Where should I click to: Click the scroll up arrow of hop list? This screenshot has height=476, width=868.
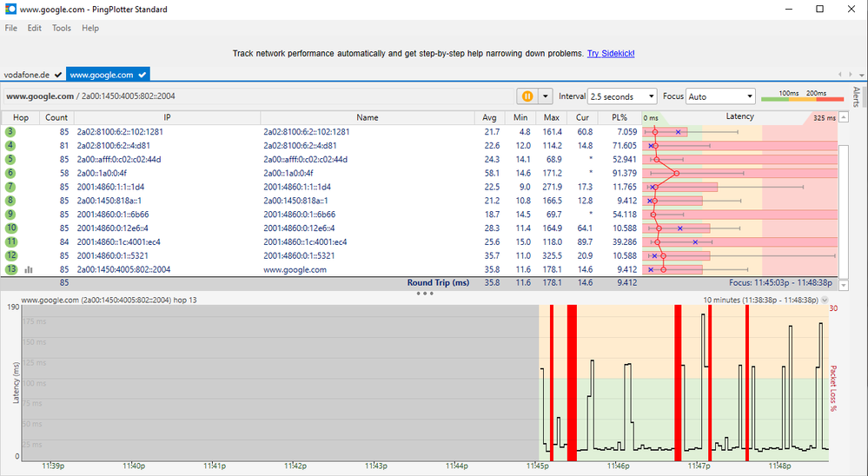(x=844, y=116)
